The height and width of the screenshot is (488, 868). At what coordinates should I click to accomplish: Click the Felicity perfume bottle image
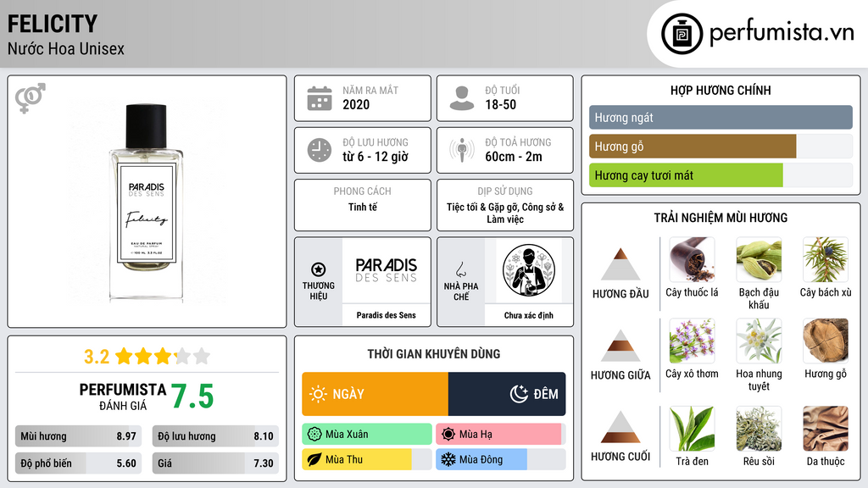tap(147, 202)
